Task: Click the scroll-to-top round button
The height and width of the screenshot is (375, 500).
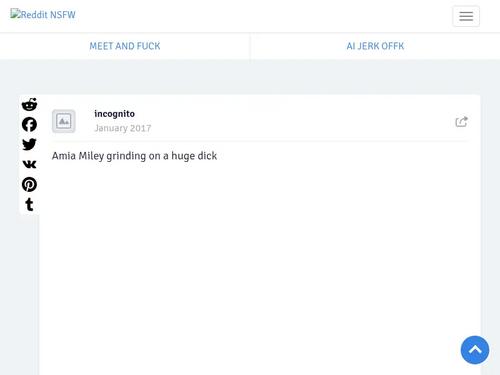Action: [x=475, y=350]
